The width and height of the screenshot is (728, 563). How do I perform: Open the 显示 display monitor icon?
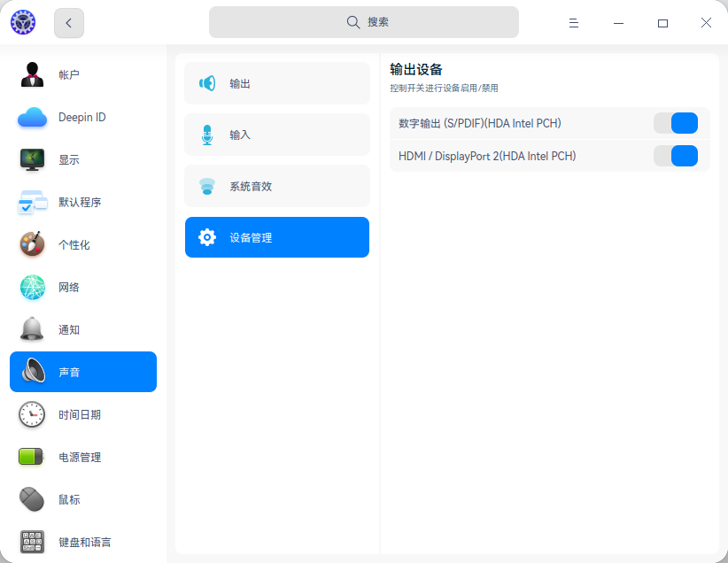coord(32,159)
